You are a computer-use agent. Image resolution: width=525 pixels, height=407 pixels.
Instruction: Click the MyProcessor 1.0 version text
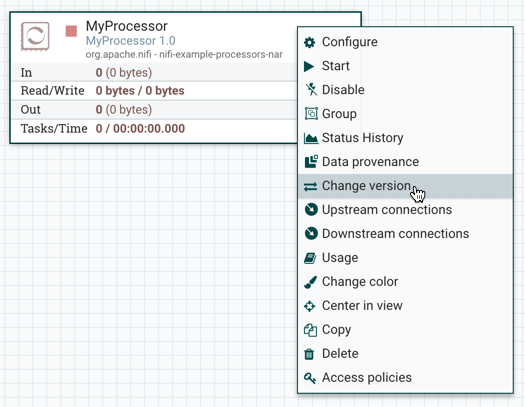(x=131, y=41)
